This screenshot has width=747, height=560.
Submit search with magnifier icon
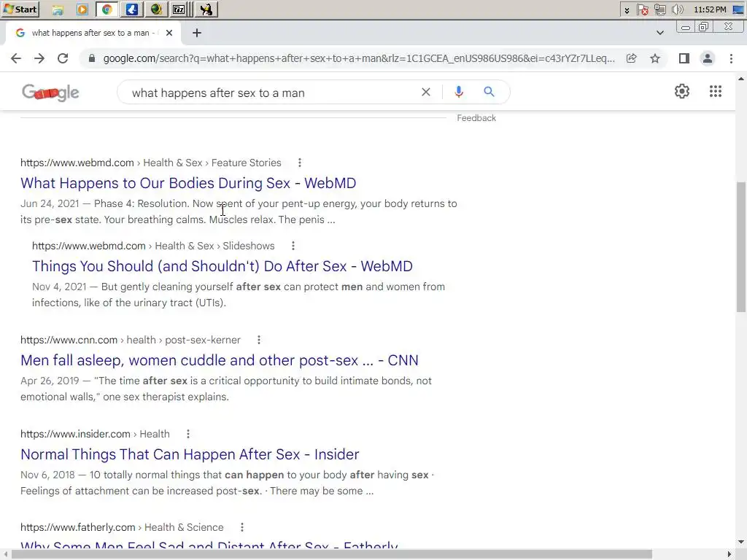[x=489, y=91]
